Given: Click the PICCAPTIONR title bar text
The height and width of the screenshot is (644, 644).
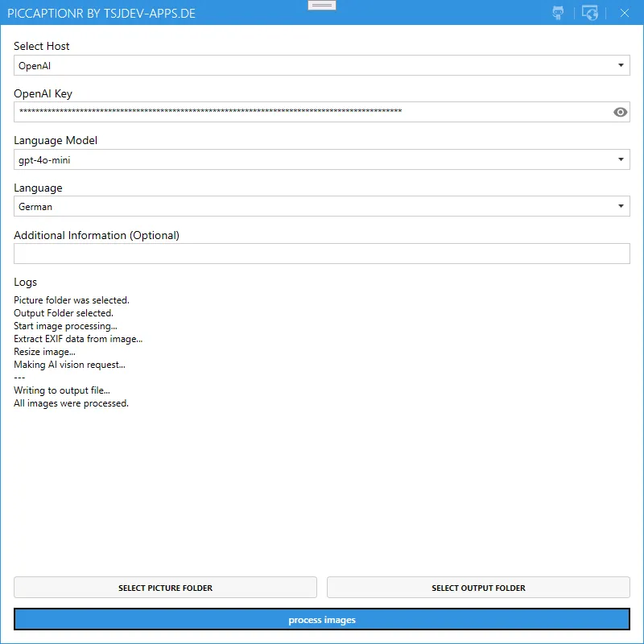Looking at the screenshot, I should click(101, 13).
